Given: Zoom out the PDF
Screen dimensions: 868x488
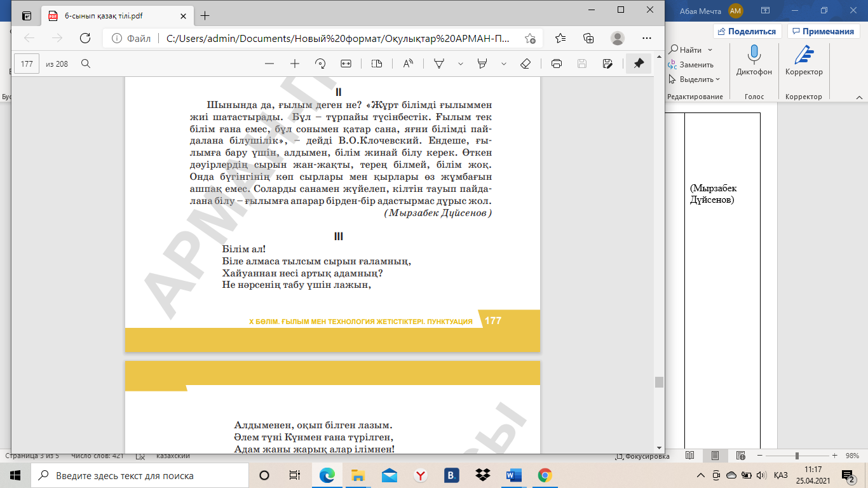Looking at the screenshot, I should [x=269, y=64].
